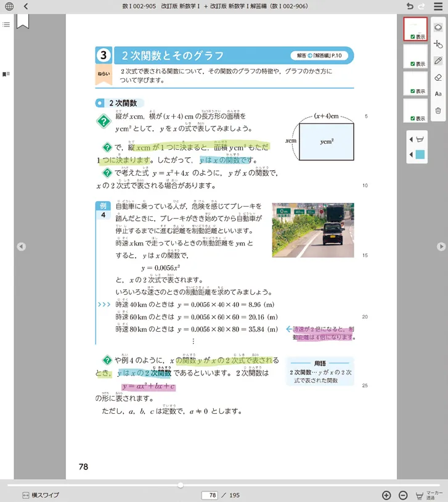This screenshot has width=448, height=502.
Task: Open the 解答 P.10 answer link
Action: click(x=319, y=56)
